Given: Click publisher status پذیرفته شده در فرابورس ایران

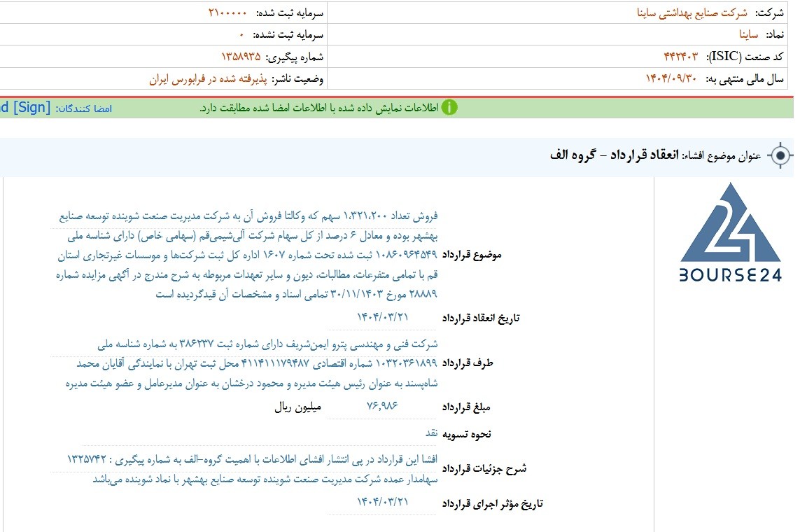Looking at the screenshot, I should (x=208, y=79).
